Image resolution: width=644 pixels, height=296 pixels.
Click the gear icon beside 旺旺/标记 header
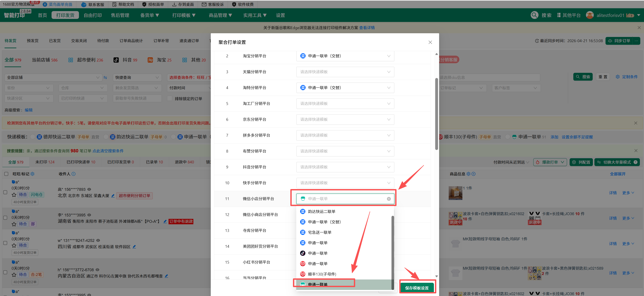coord(32,174)
